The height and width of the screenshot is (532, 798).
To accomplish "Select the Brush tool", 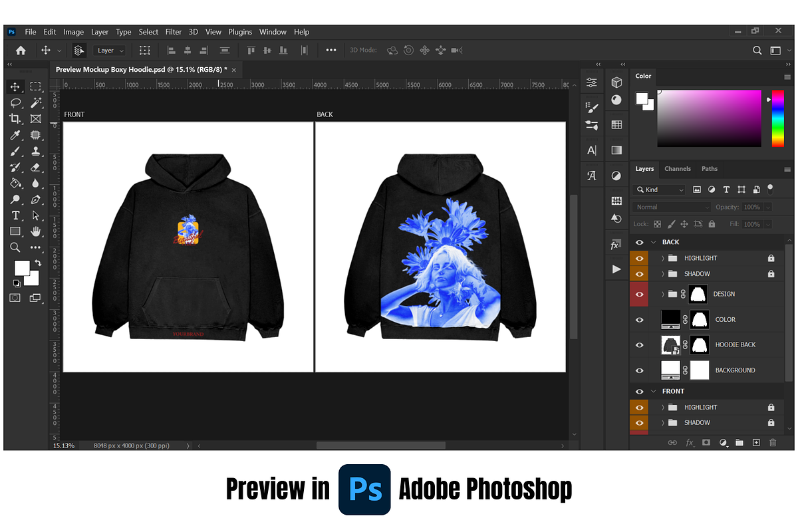I will pos(15,151).
